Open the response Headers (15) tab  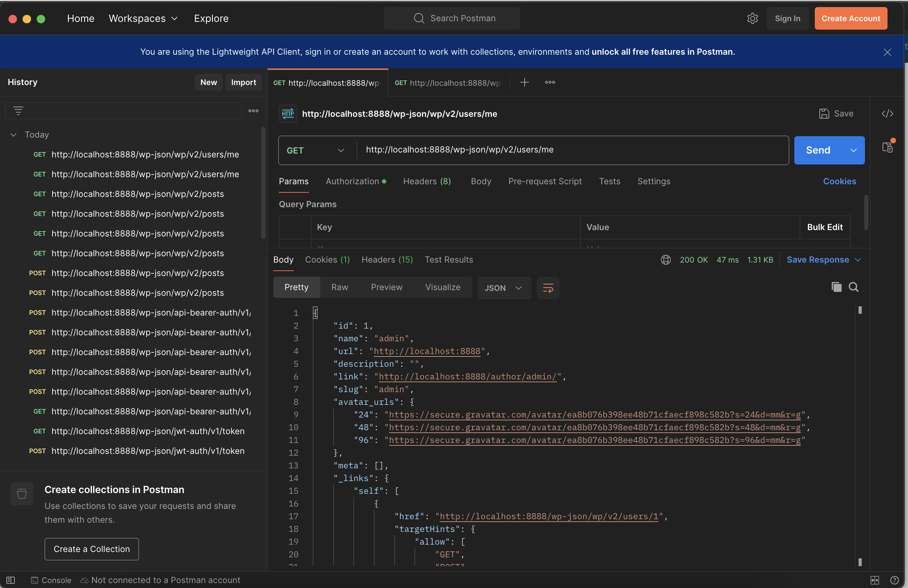(x=387, y=260)
